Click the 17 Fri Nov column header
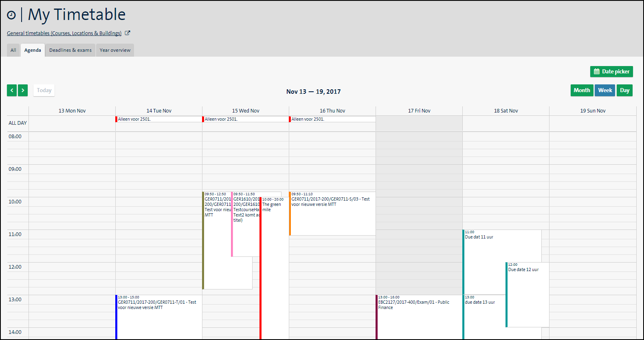Image resolution: width=644 pixels, height=340 pixels. click(x=419, y=111)
